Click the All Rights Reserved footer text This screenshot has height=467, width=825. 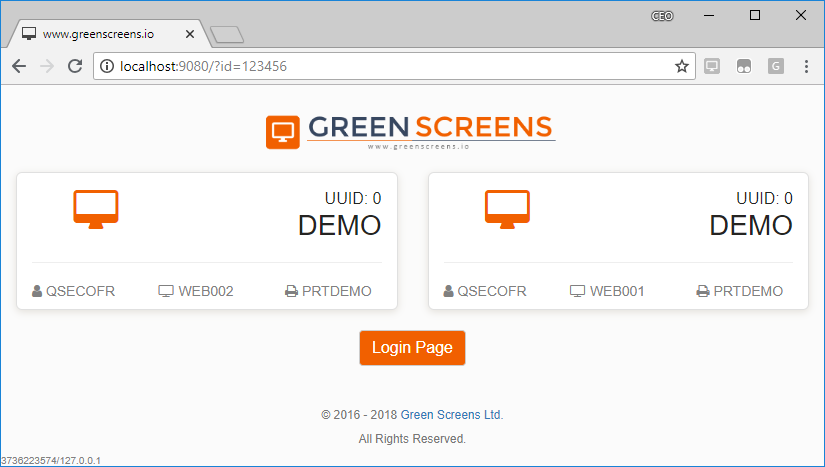click(412, 439)
